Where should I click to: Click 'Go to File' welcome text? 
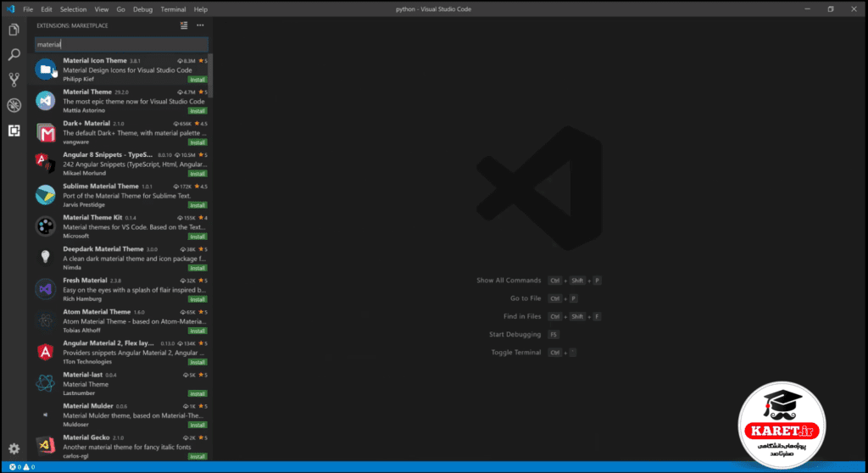(526, 298)
